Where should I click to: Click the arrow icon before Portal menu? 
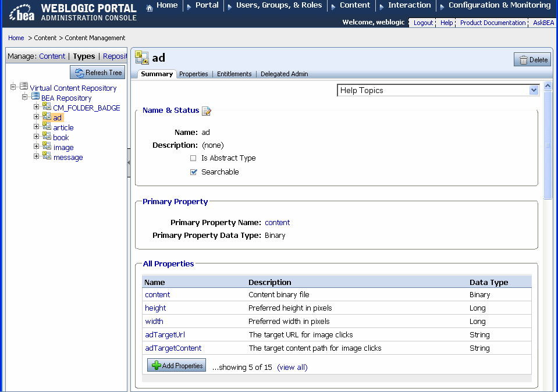pyautogui.click(x=189, y=7)
